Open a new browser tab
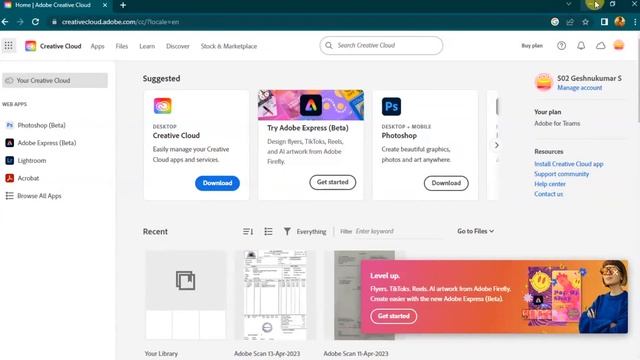640x360 pixels. pos(123,5)
